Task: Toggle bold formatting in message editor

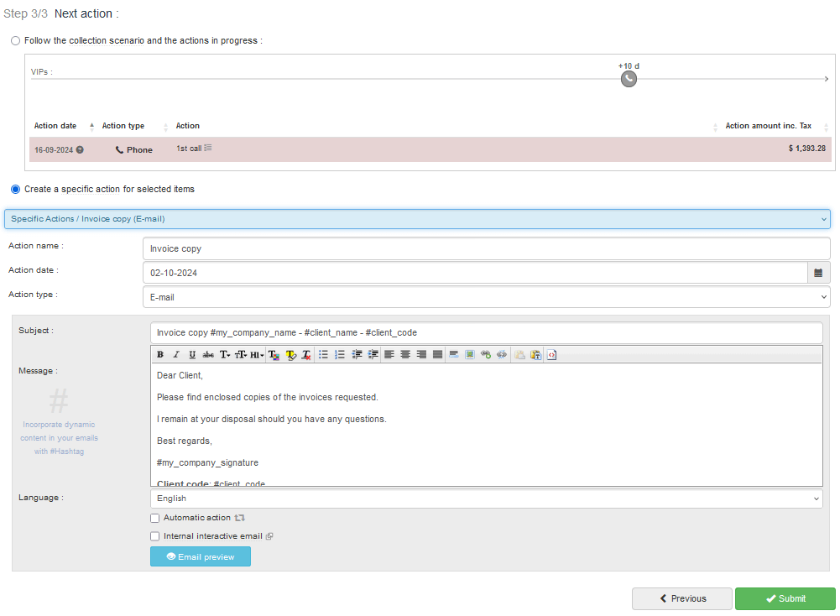Action: (160, 355)
